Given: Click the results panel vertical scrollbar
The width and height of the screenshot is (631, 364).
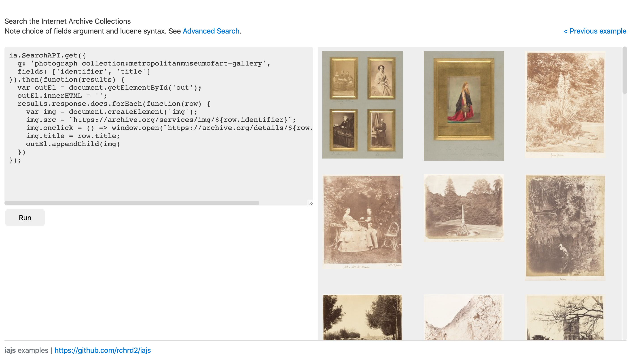Looking at the screenshot, I should coord(624,70).
